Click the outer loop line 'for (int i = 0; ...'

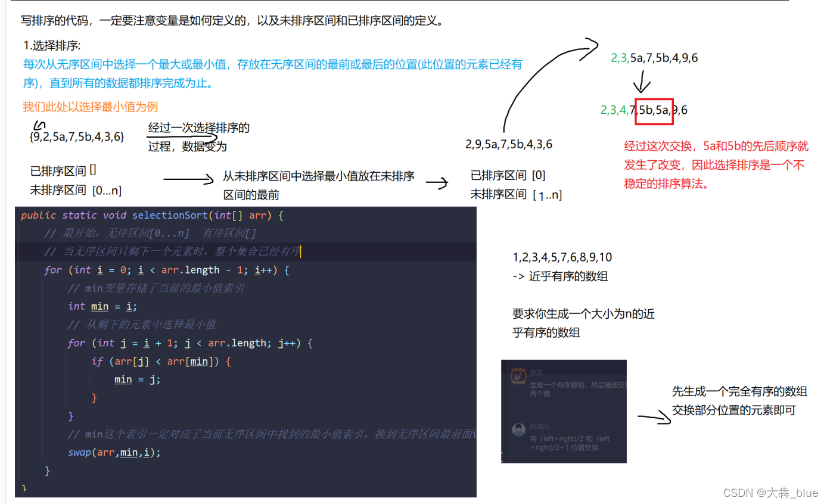[x=167, y=270]
